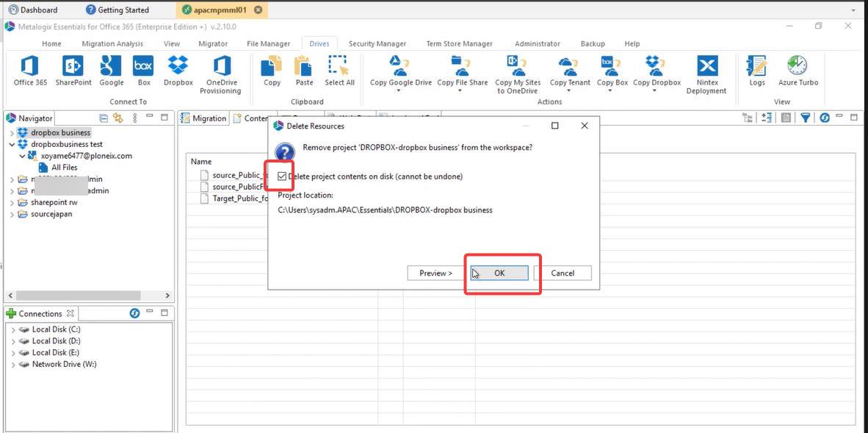Open Copy Google Drive dropdown arrow
The image size is (868, 433).
click(399, 91)
